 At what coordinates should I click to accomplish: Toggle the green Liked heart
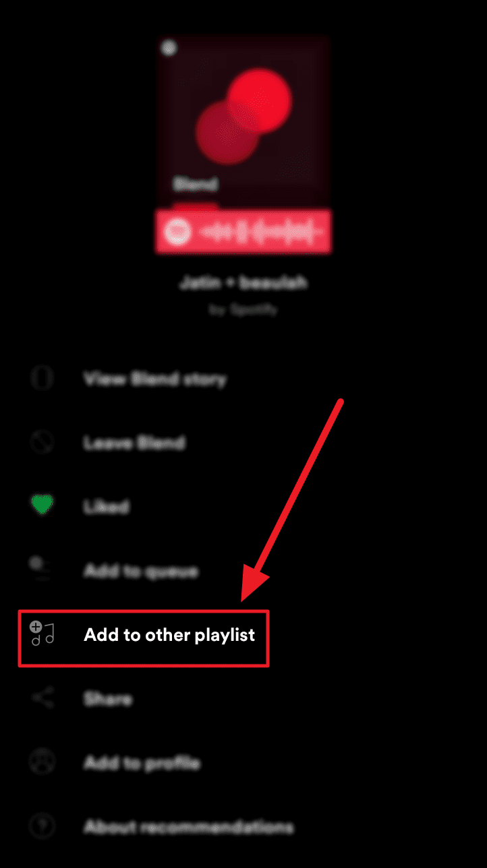point(42,506)
